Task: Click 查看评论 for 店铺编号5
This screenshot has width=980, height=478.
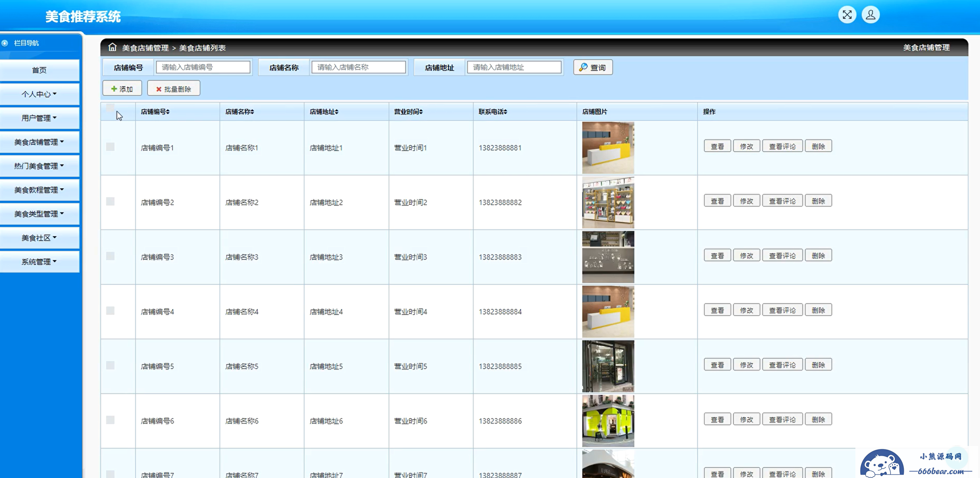Action: pyautogui.click(x=782, y=365)
